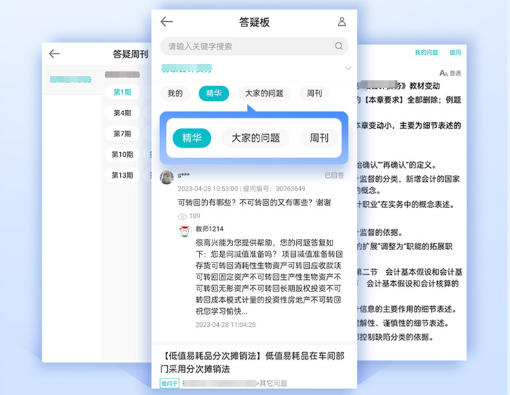Open the user profile icon in 答疑板

click(x=342, y=22)
